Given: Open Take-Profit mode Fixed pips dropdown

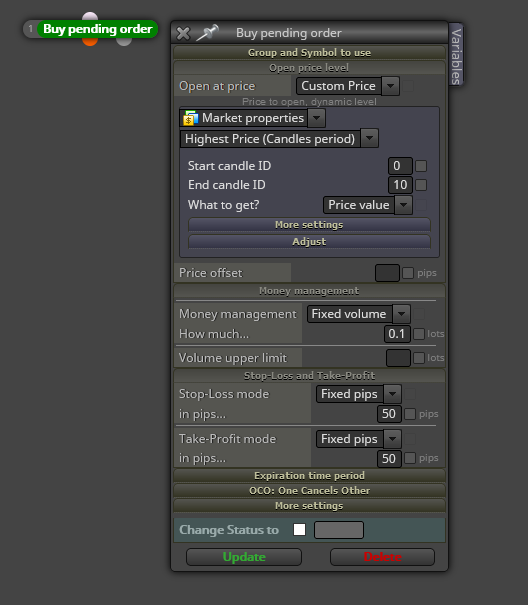Looking at the screenshot, I should [x=359, y=439].
